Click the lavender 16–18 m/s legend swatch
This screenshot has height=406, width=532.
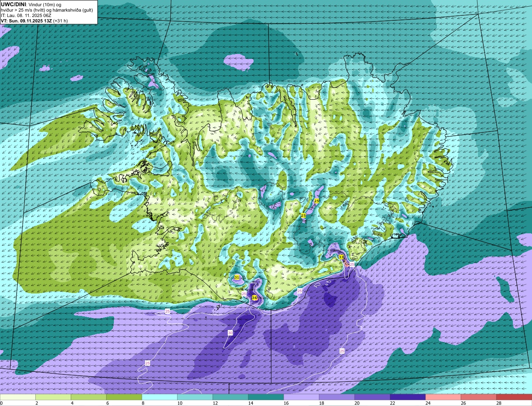(x=301, y=397)
